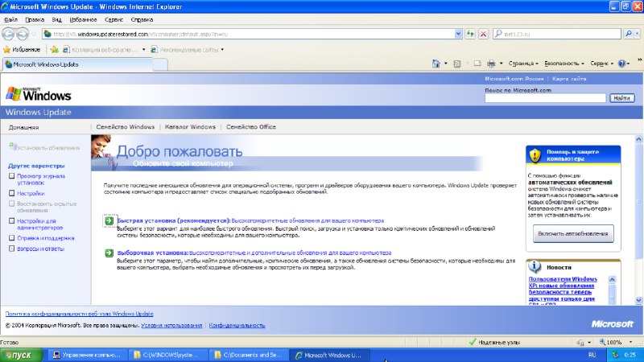This screenshot has width=644, height=362.
Task: Select the Microsoft Windows Update tab
Action: coord(77,64)
